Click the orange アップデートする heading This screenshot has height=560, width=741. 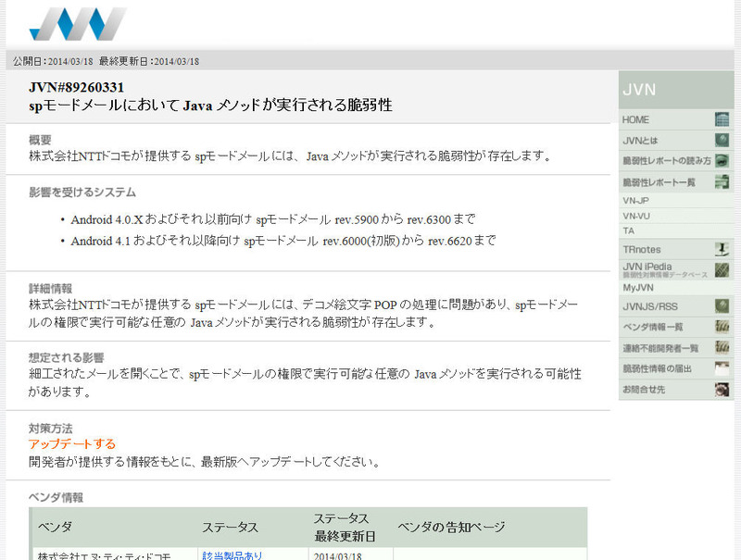72,444
